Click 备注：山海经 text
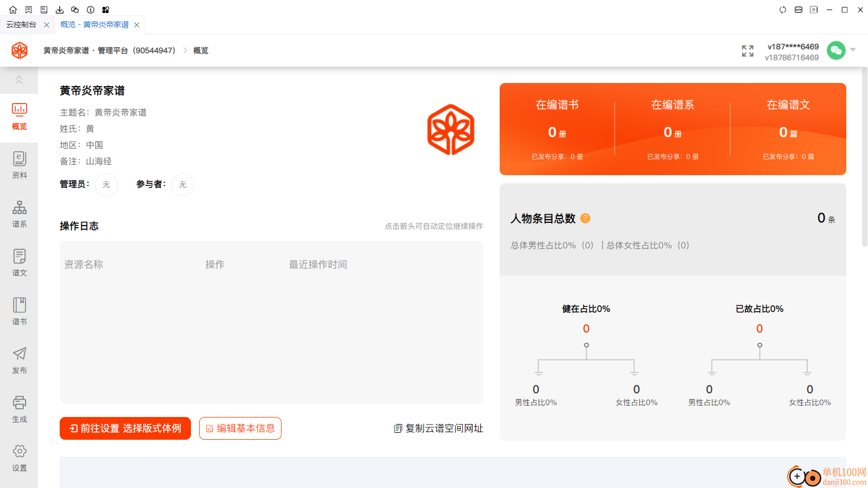This screenshot has height=488, width=868. pyautogui.click(x=86, y=162)
